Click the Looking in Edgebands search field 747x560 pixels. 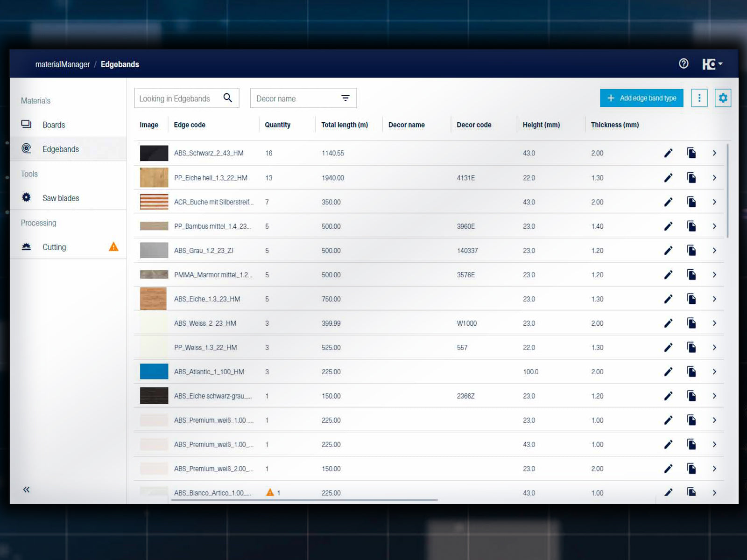click(177, 98)
